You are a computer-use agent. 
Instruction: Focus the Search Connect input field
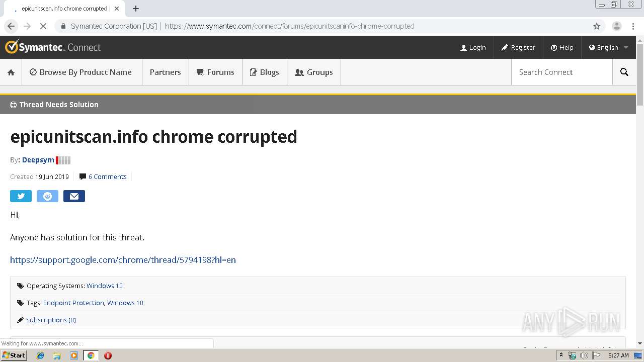tap(561, 72)
